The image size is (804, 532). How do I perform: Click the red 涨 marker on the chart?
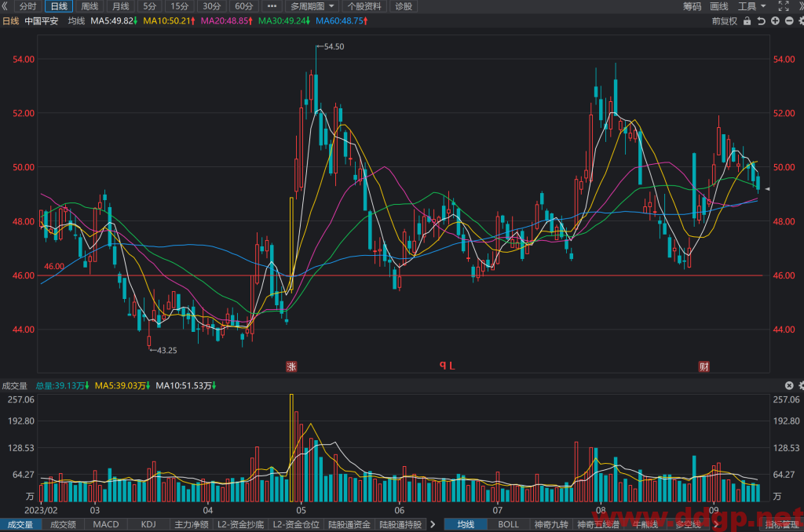tap(291, 366)
